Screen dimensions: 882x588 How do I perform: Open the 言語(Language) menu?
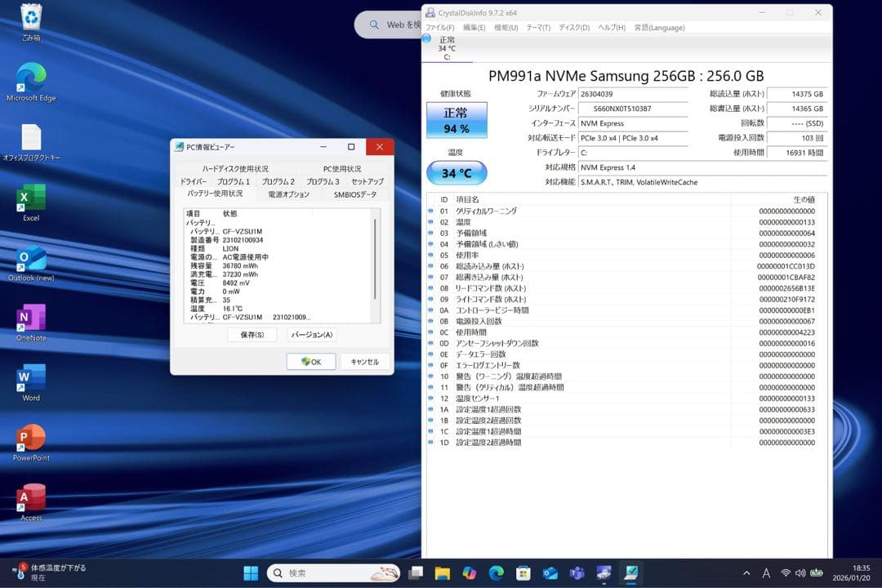(x=658, y=27)
